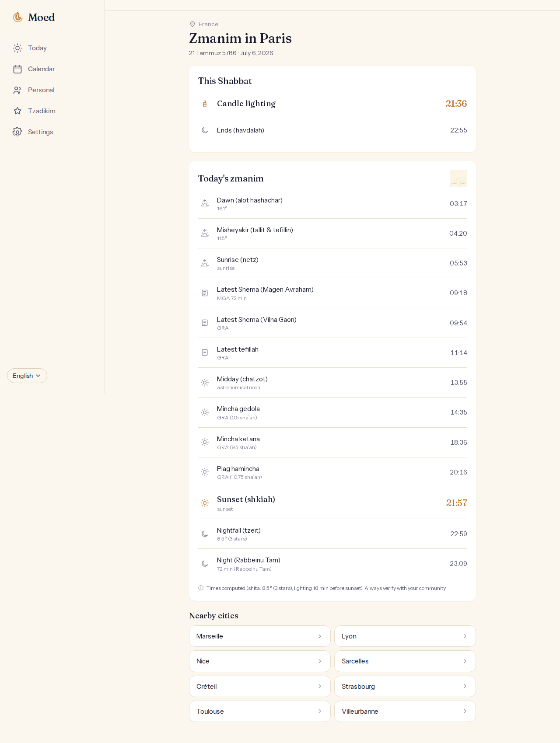Open zmanim for Lyon
This screenshot has height=743, width=560.
tap(405, 636)
